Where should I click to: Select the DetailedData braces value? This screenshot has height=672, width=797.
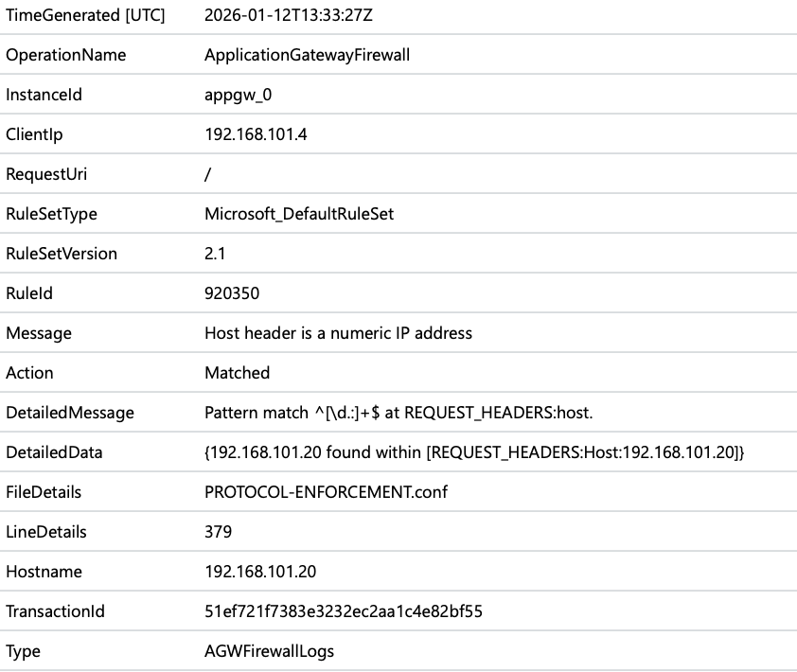pos(475,452)
